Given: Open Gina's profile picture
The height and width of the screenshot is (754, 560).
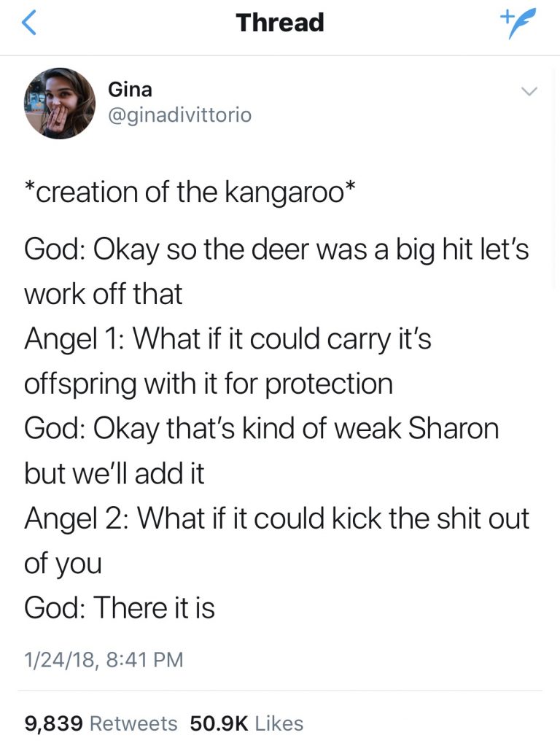Looking at the screenshot, I should (60, 103).
